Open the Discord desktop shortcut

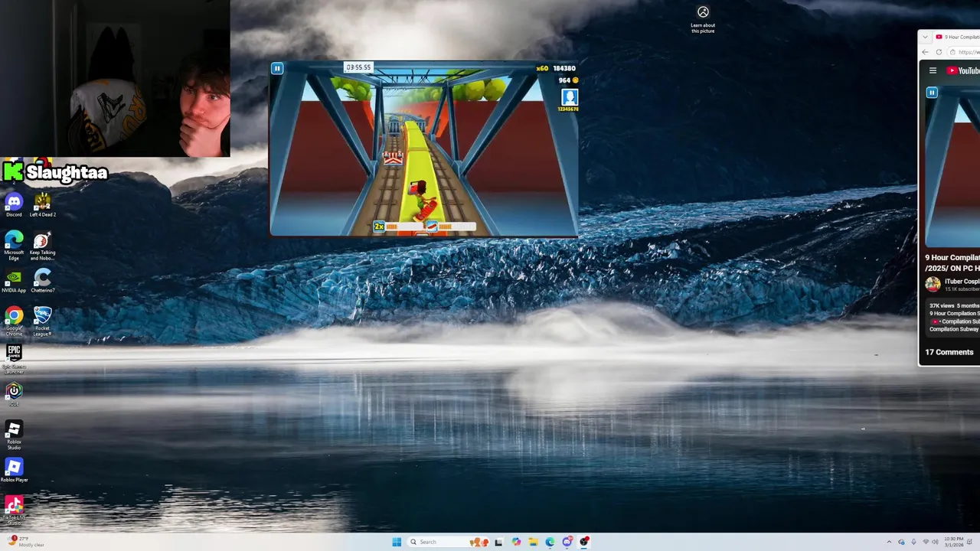(14, 205)
